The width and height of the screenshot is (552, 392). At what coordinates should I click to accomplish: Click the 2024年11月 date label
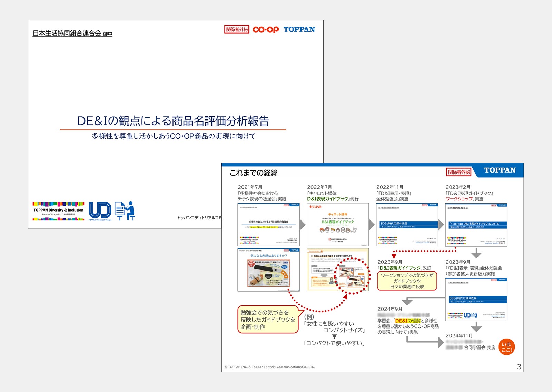(x=459, y=336)
